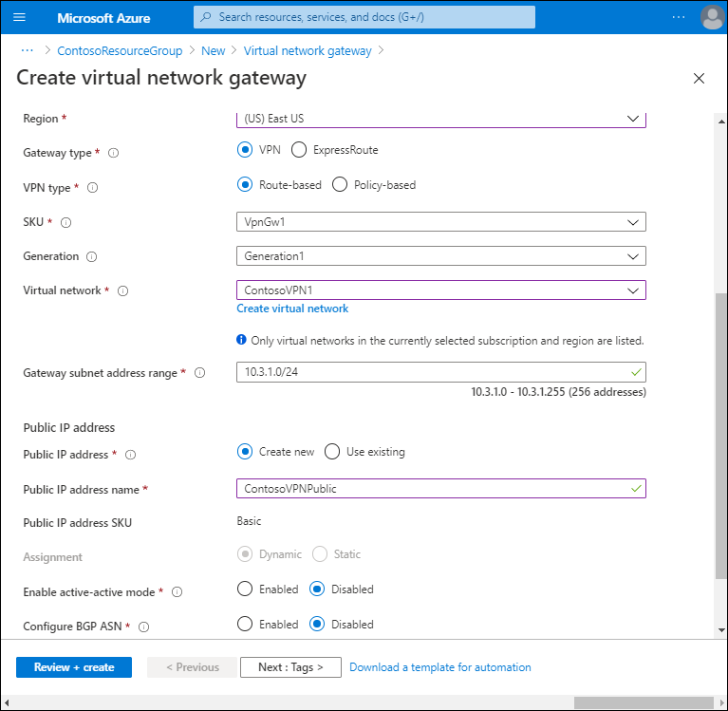Image resolution: width=728 pixels, height=711 pixels.
Task: Select Route-based VPN type
Action: click(x=245, y=185)
